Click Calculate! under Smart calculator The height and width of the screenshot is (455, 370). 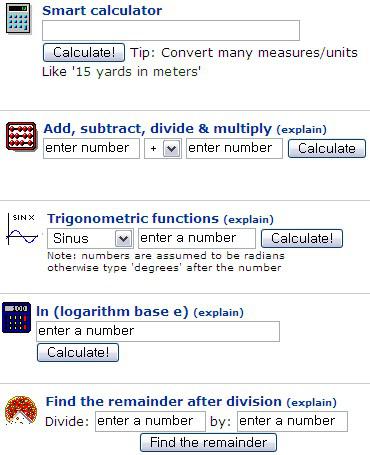(x=84, y=52)
